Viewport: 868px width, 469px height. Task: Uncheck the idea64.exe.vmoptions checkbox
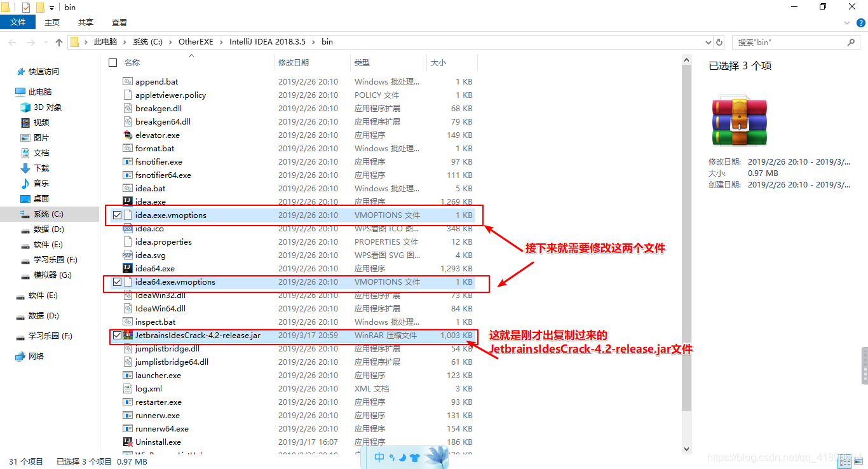[x=117, y=282]
